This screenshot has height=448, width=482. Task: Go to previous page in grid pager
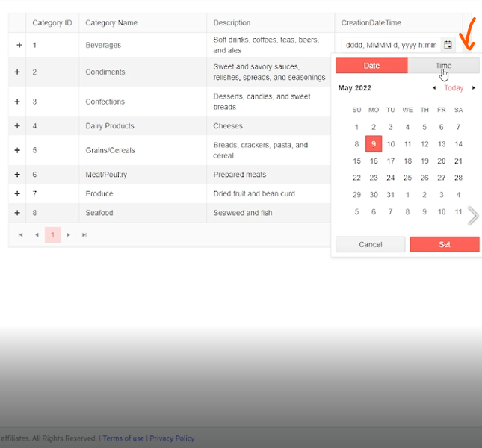click(x=37, y=235)
